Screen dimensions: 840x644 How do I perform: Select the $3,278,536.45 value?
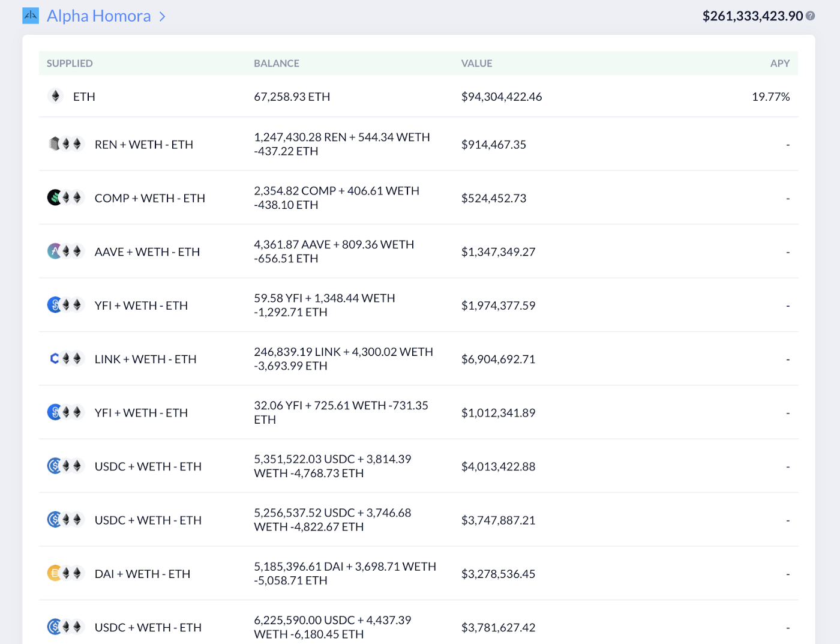click(499, 574)
